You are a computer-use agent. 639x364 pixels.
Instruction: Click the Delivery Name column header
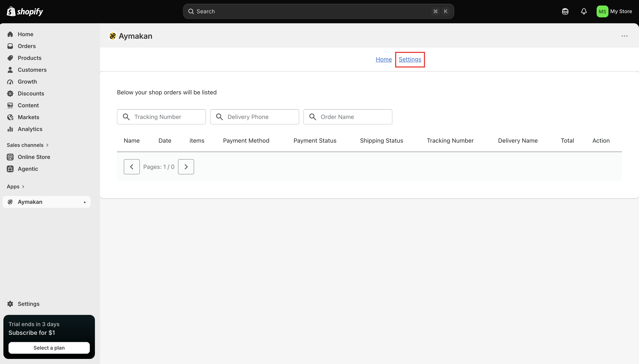point(518,141)
